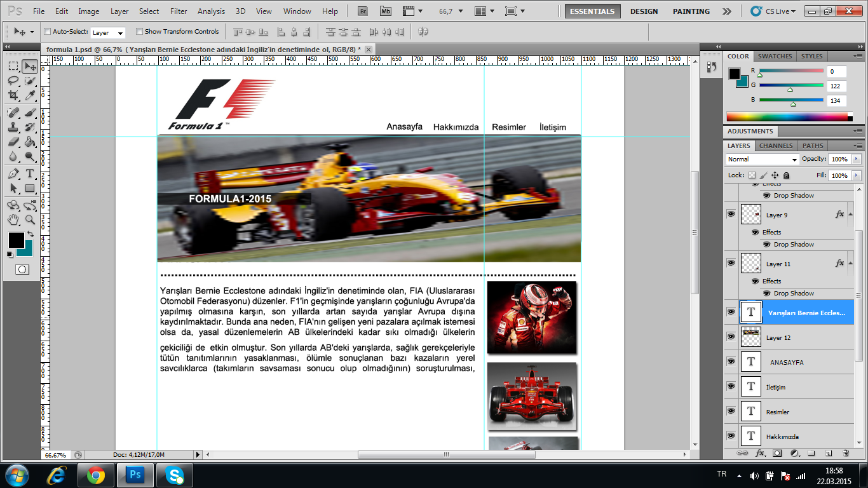868x488 pixels.
Task: Select the Eraser tool
Action: [13, 142]
